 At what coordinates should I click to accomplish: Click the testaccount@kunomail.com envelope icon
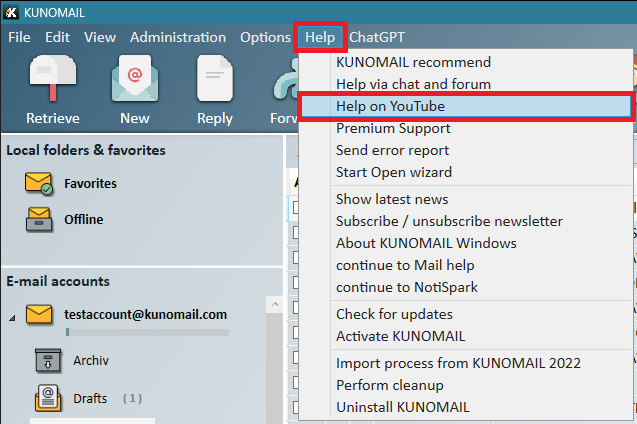point(39,315)
